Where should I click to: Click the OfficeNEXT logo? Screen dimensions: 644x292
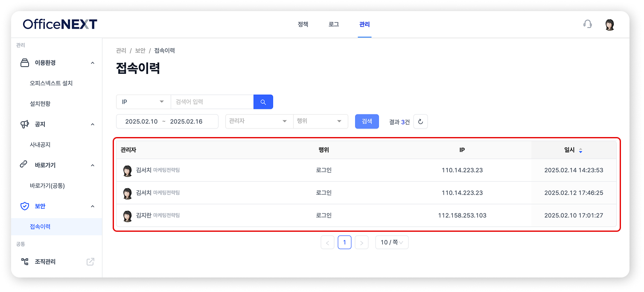[60, 24]
